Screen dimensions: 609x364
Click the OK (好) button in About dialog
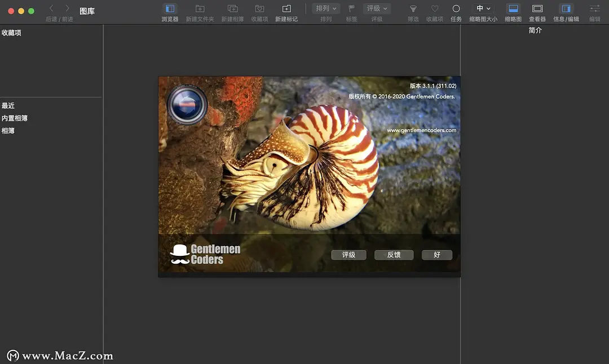tap(437, 255)
